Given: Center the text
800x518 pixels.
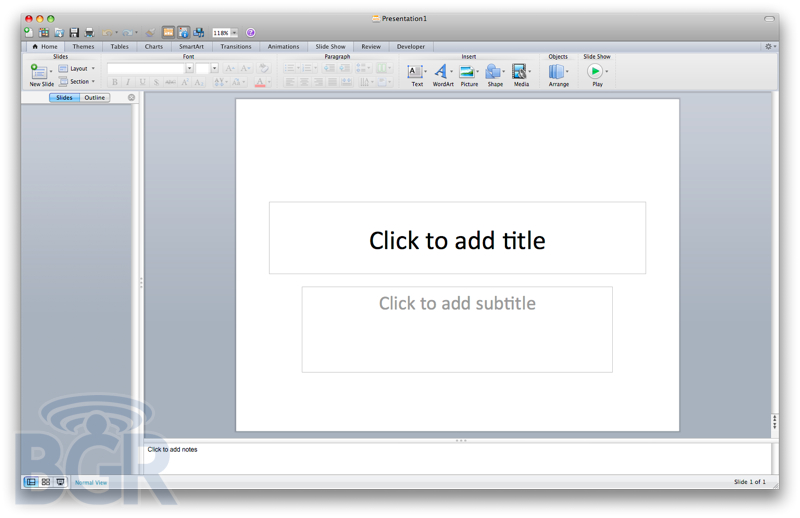Looking at the screenshot, I should point(304,82).
